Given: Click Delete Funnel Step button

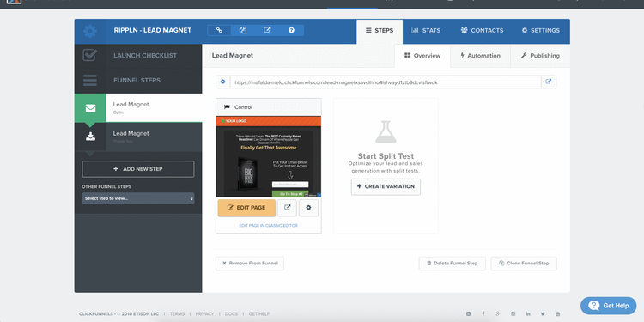Looking at the screenshot, I should (453, 264).
